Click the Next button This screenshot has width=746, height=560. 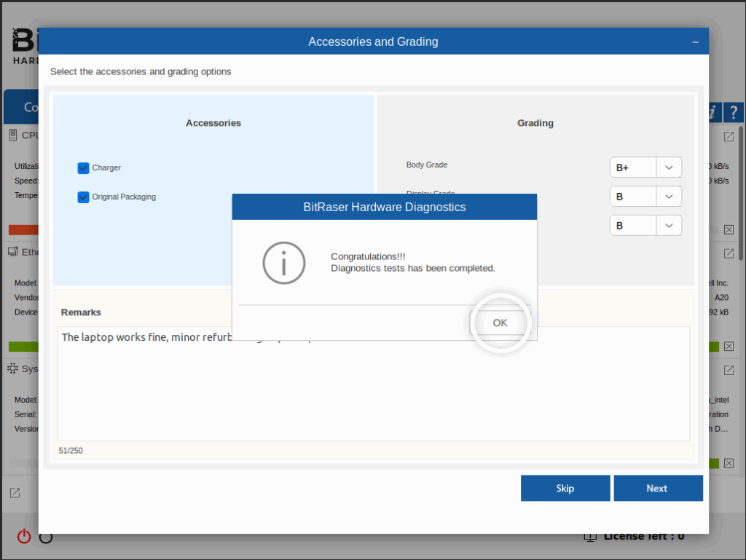[658, 488]
